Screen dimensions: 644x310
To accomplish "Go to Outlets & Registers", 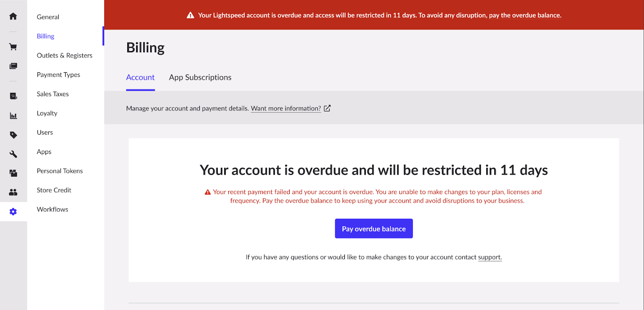I will tap(64, 55).
